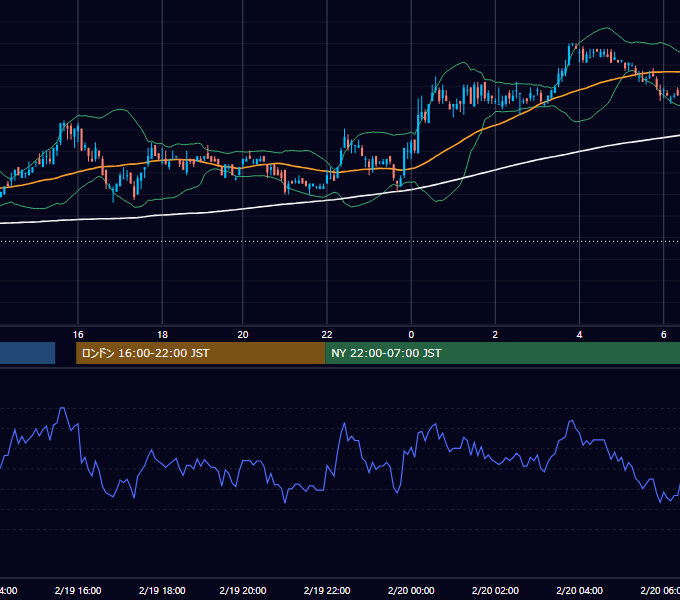The width and height of the screenshot is (680, 600).
Task: Click the 18 hour label on upper axis
Action: (162, 335)
